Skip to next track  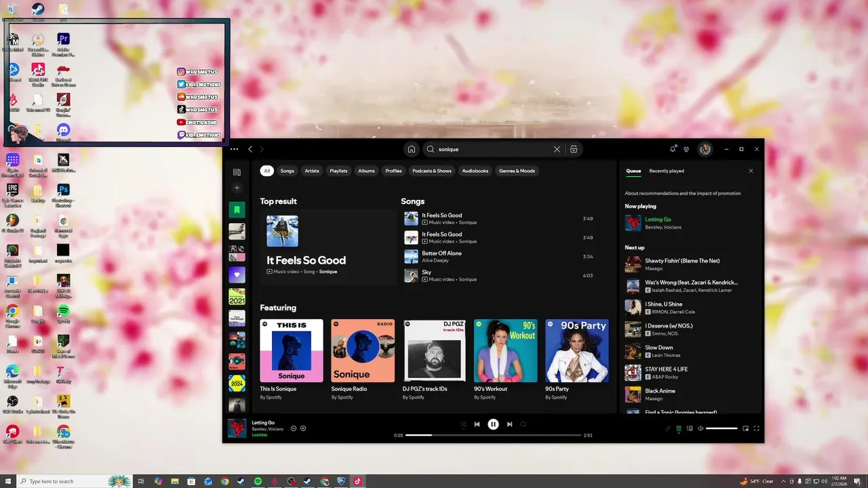pos(509,424)
